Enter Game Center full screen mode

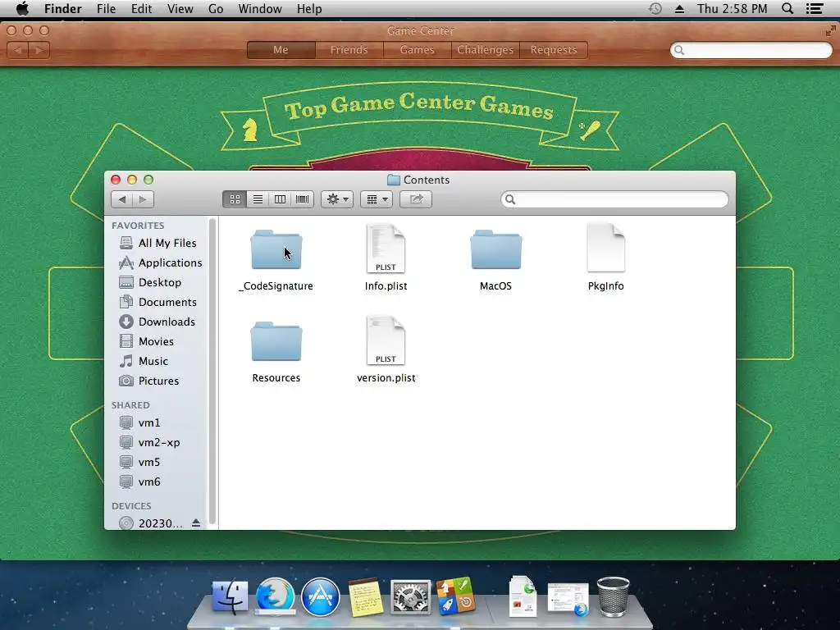click(830, 31)
